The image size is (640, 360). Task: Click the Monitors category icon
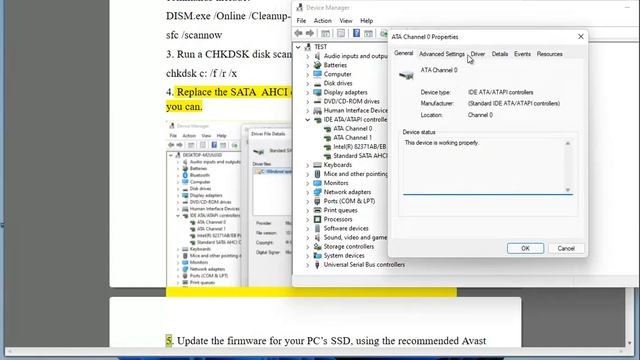click(317, 183)
